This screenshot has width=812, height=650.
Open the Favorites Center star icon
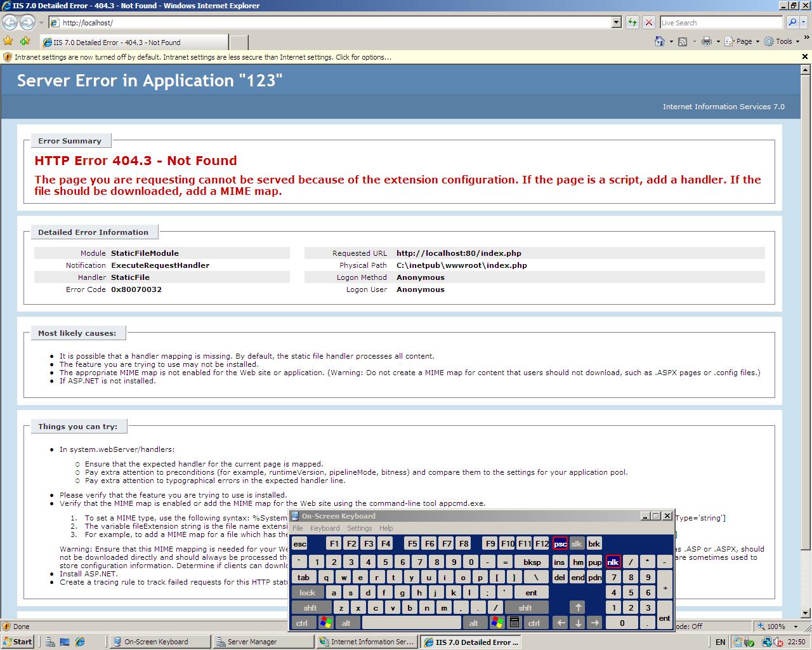click(x=8, y=41)
